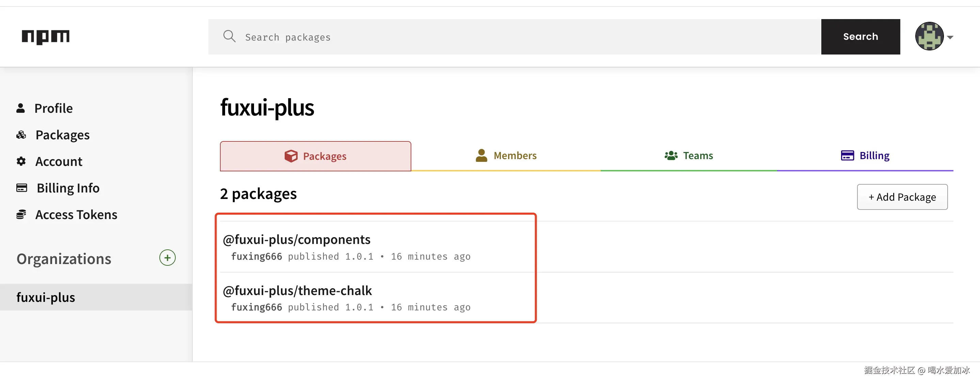This screenshot has height=385, width=980.
Task: Open the user avatar menu
Action: (x=929, y=36)
